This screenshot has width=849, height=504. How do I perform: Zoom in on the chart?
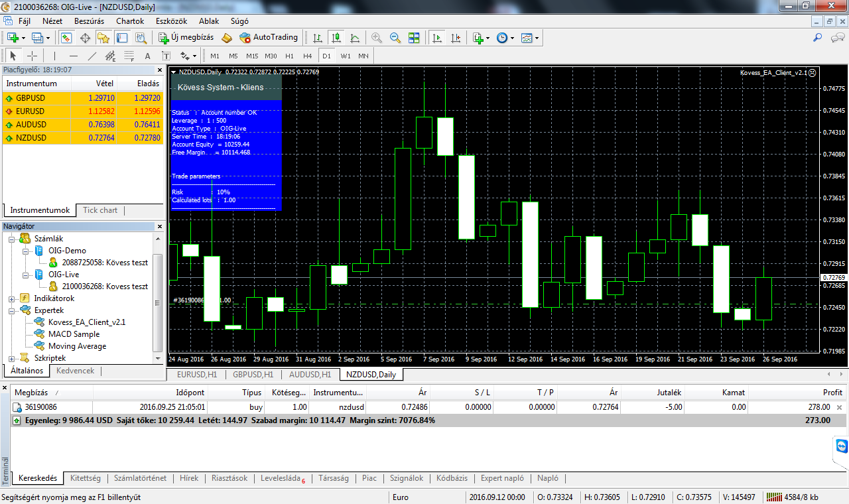pyautogui.click(x=377, y=38)
